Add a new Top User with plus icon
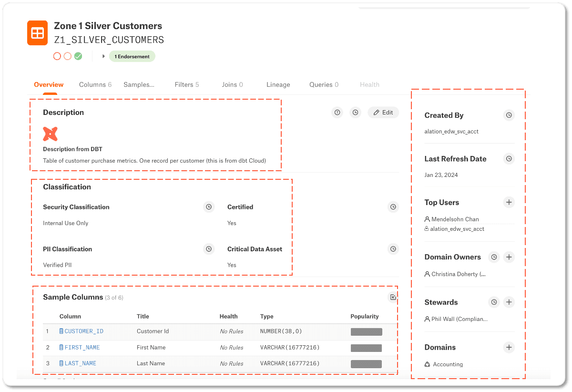The height and width of the screenshot is (392, 572). pos(509,203)
